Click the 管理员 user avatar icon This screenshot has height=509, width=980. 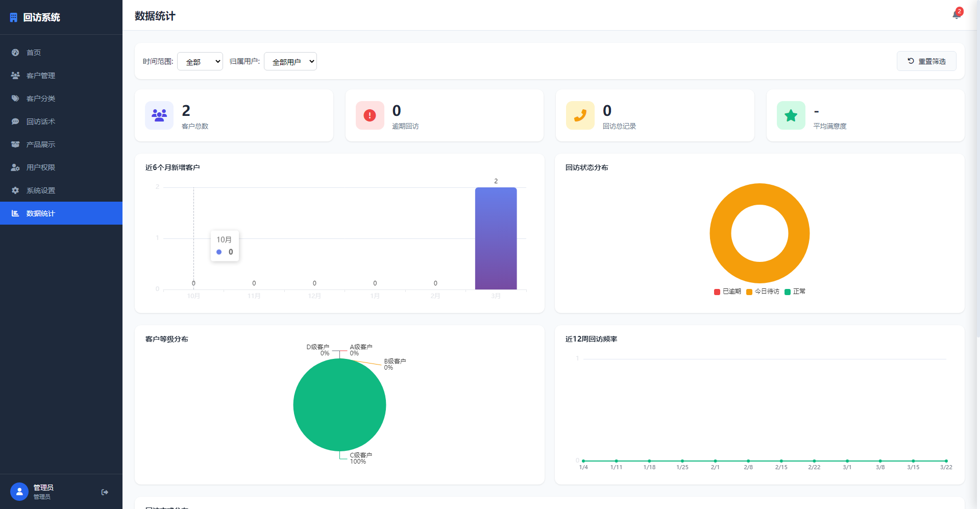[19, 492]
